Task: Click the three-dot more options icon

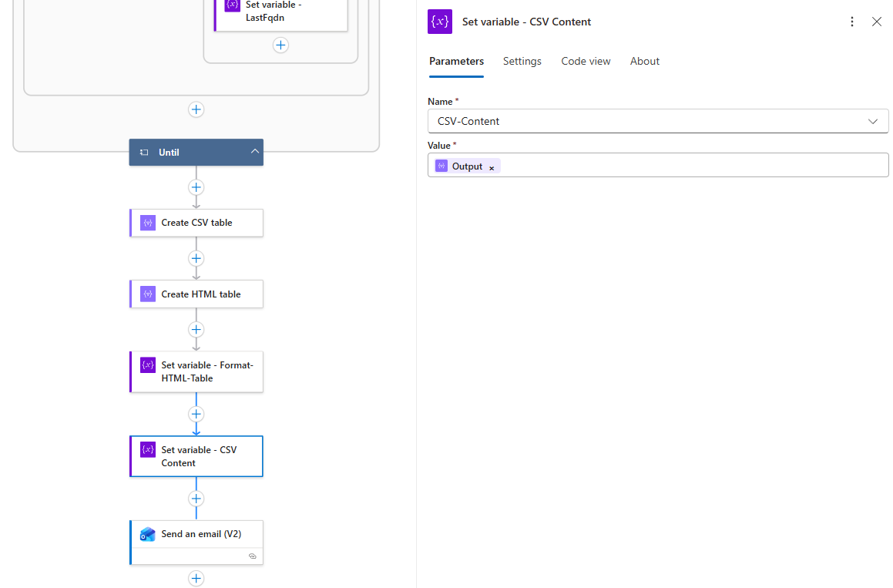Action: (x=851, y=22)
